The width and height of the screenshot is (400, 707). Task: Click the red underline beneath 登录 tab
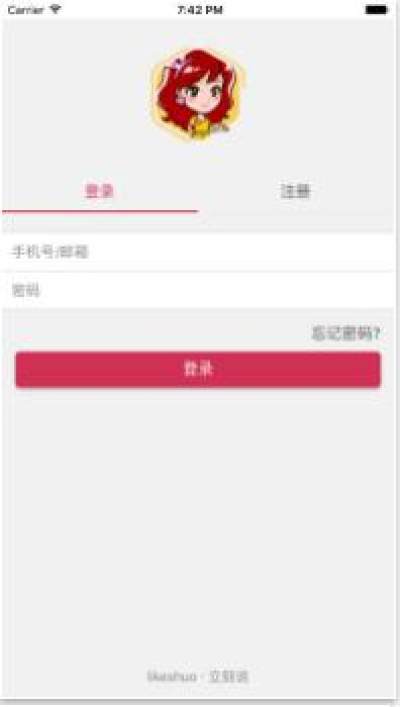(100, 211)
